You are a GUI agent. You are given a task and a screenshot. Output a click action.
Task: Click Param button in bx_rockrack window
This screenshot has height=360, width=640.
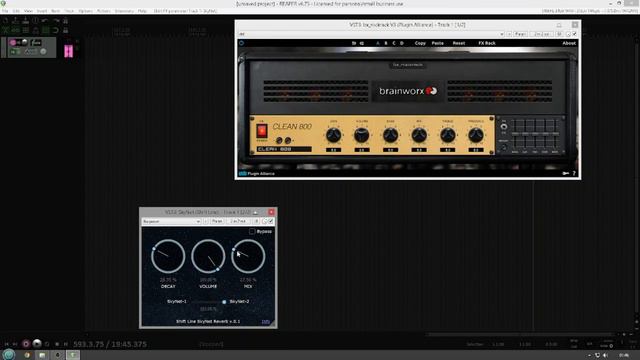click(520, 34)
